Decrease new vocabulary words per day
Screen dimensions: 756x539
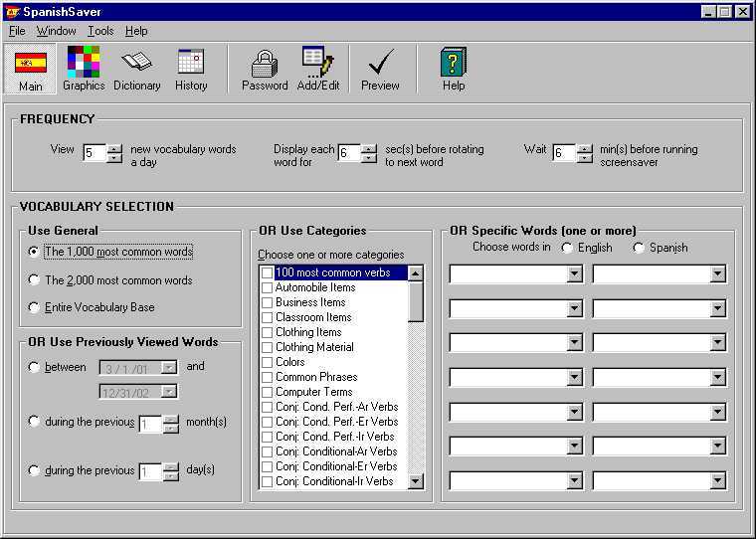click(114, 158)
